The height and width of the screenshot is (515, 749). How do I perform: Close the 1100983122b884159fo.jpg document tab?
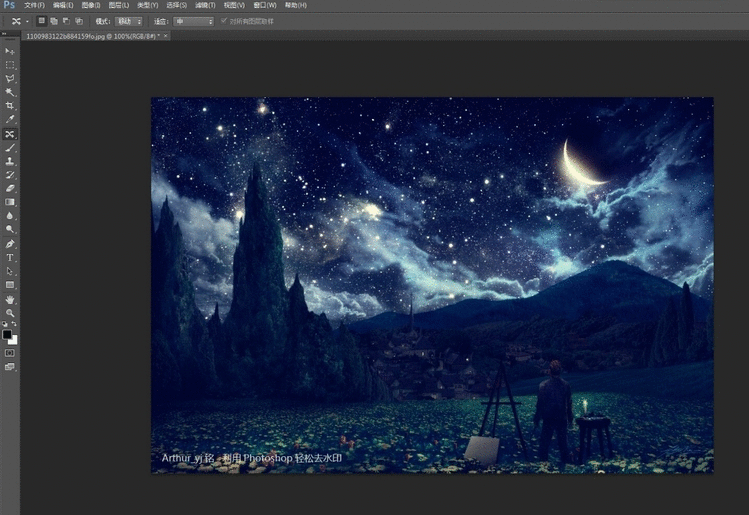coord(165,35)
